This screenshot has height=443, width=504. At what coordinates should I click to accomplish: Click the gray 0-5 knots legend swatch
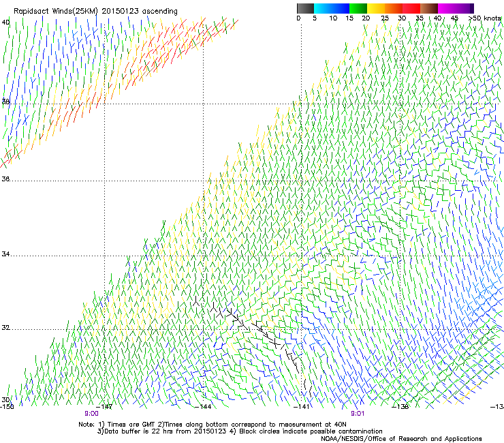coord(305,8)
